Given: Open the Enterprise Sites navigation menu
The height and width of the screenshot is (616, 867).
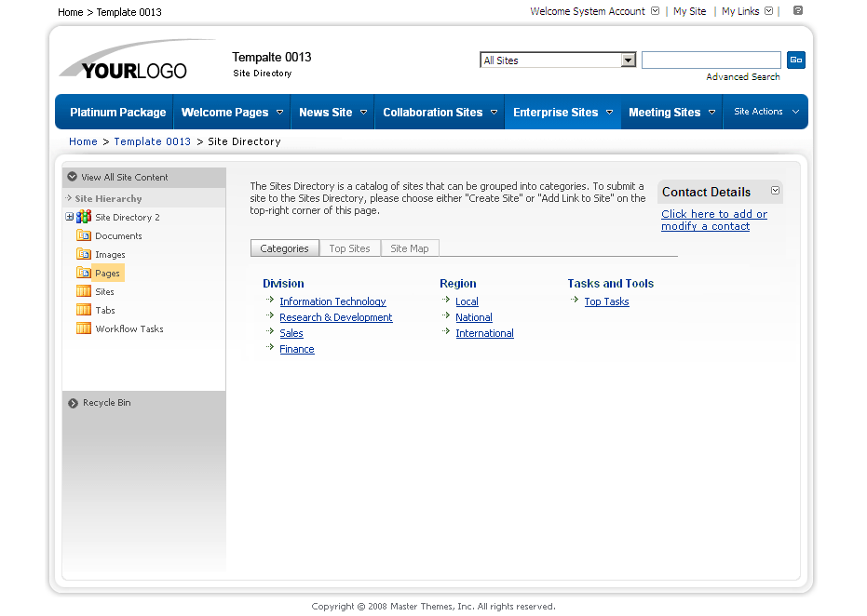Looking at the screenshot, I should pos(562,113).
